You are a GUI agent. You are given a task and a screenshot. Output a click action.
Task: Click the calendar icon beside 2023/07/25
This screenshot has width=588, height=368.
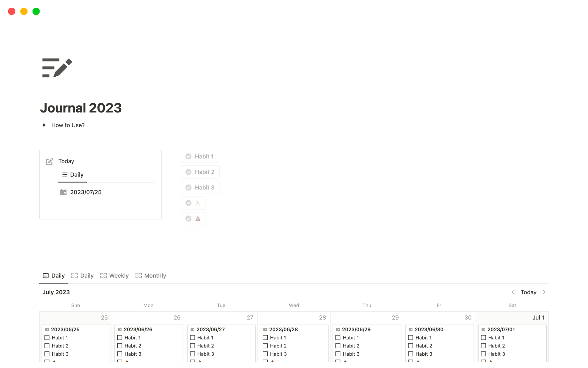(63, 192)
